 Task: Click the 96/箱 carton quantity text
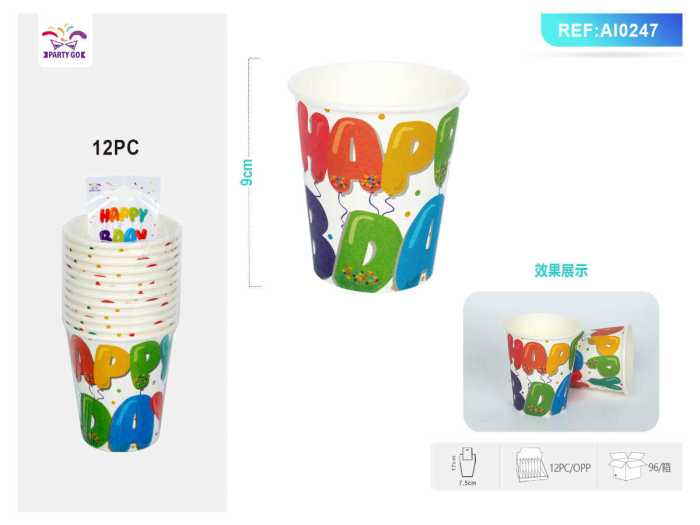660,467
